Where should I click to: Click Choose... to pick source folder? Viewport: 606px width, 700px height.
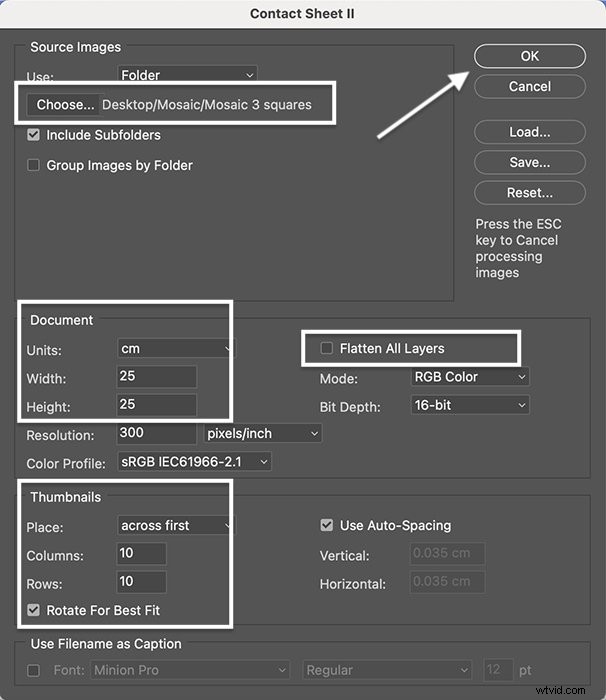coord(65,104)
